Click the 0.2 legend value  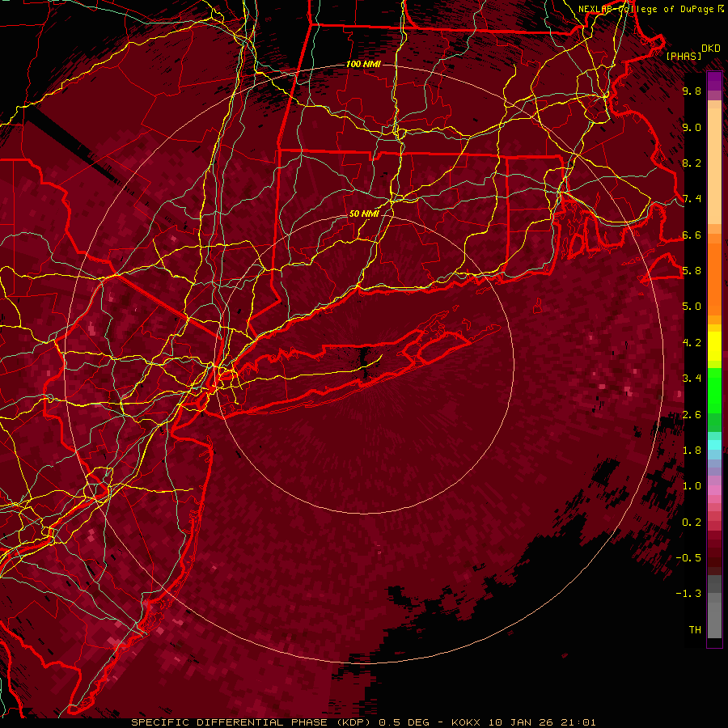click(692, 523)
